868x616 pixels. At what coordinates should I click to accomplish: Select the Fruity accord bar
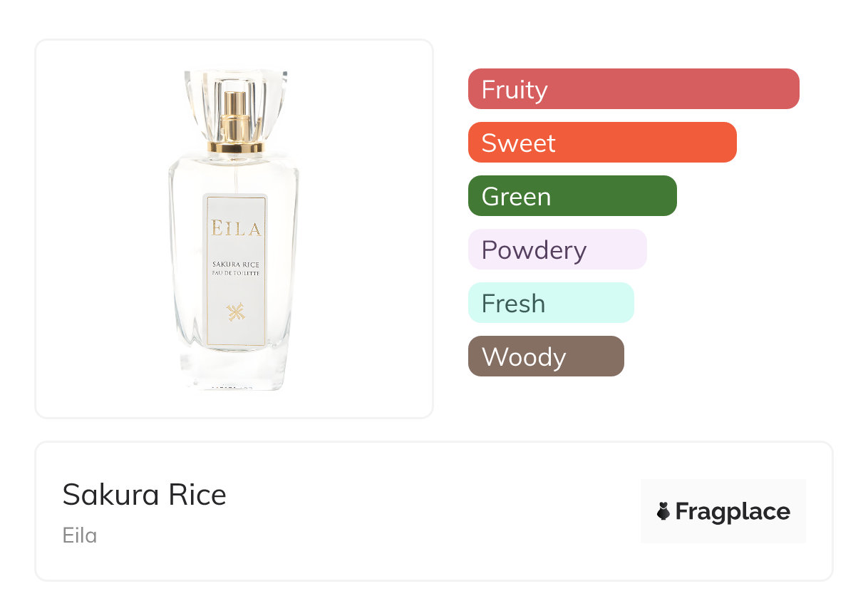pos(633,89)
